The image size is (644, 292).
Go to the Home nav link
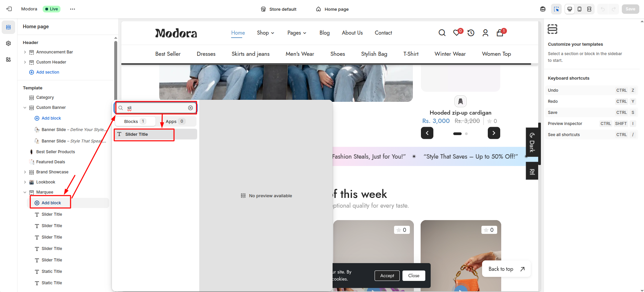coord(238,33)
